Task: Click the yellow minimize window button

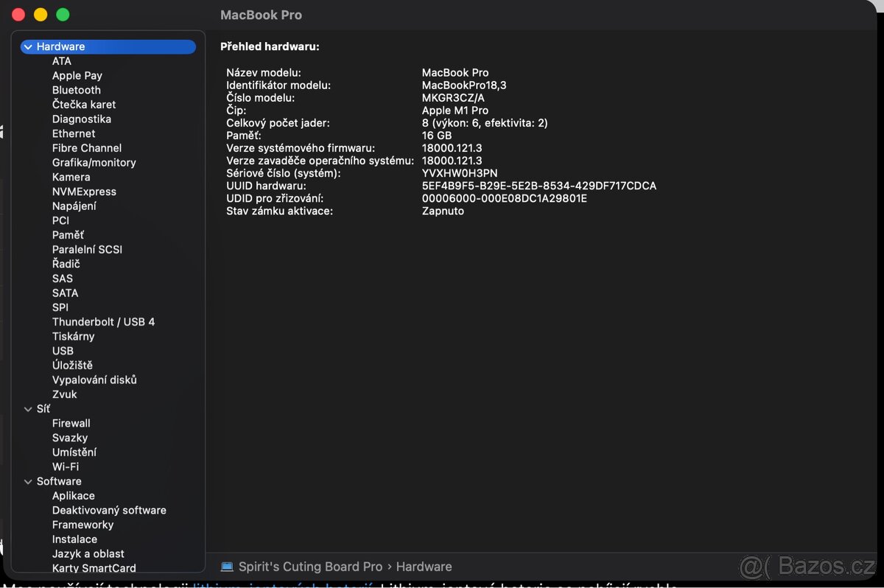Action: coord(41,15)
